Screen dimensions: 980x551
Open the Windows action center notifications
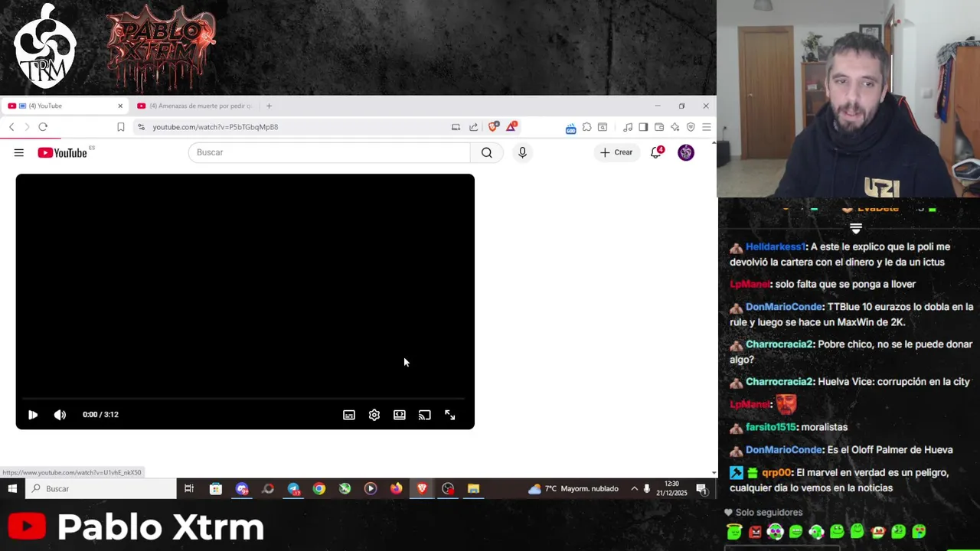(701, 489)
